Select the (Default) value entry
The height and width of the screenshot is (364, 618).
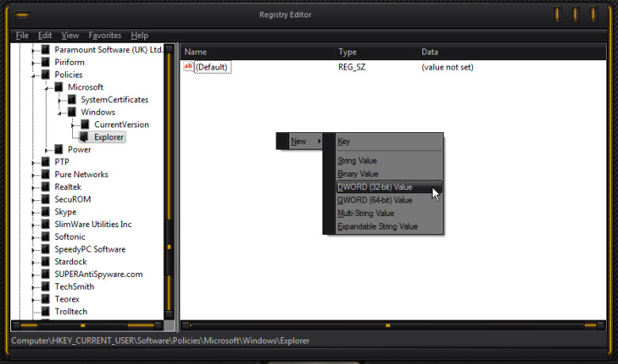pyautogui.click(x=212, y=67)
